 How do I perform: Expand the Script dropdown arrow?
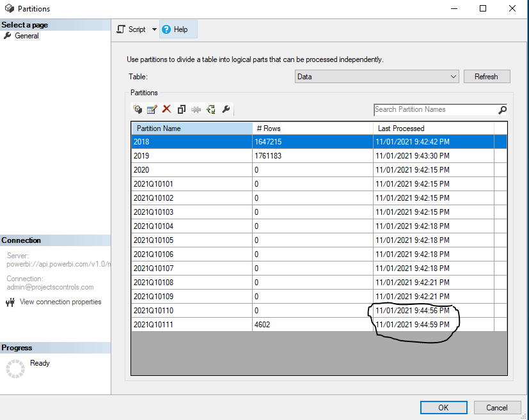coord(154,29)
